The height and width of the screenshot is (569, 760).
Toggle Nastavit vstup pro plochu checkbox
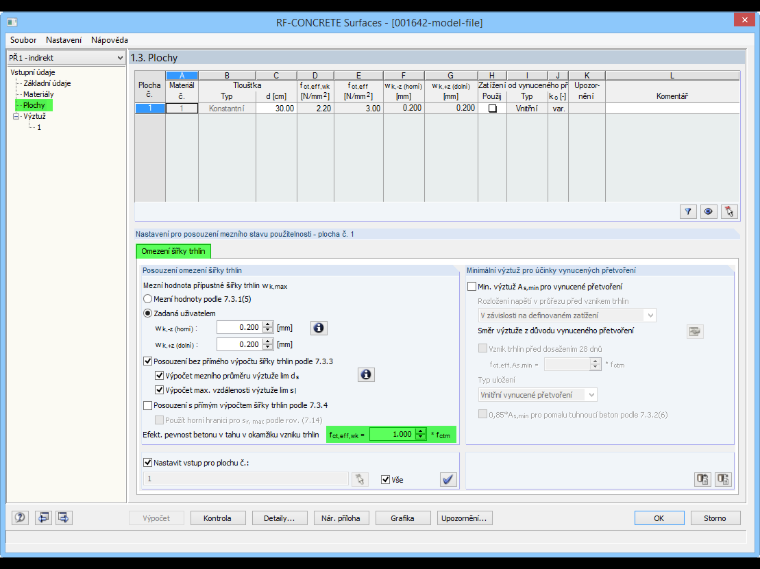click(x=147, y=463)
